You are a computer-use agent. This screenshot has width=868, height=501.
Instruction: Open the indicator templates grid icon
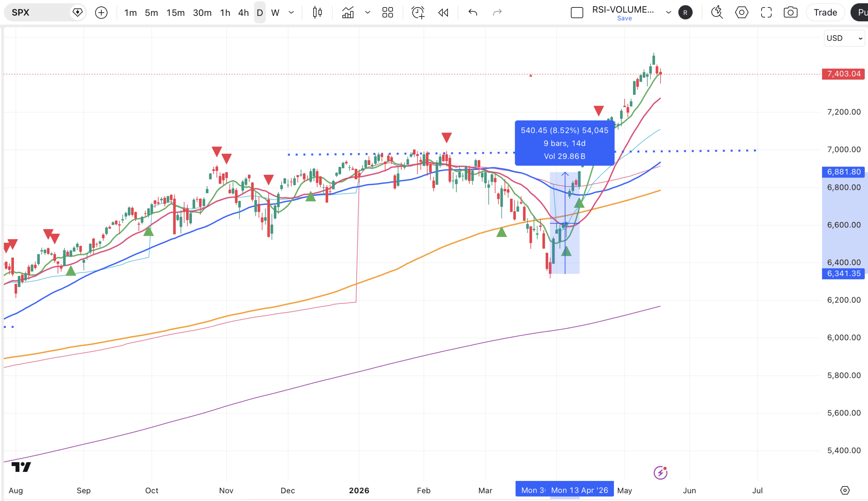pyautogui.click(x=388, y=13)
